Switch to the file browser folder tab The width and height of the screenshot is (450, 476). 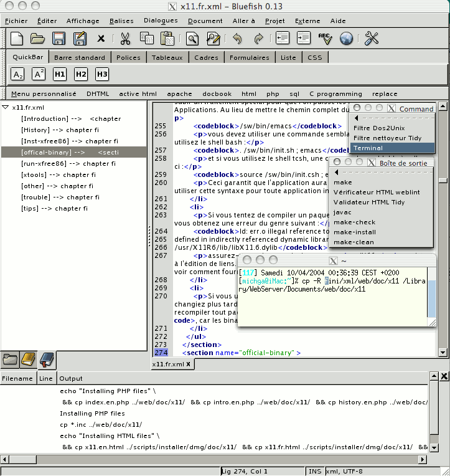11,359
